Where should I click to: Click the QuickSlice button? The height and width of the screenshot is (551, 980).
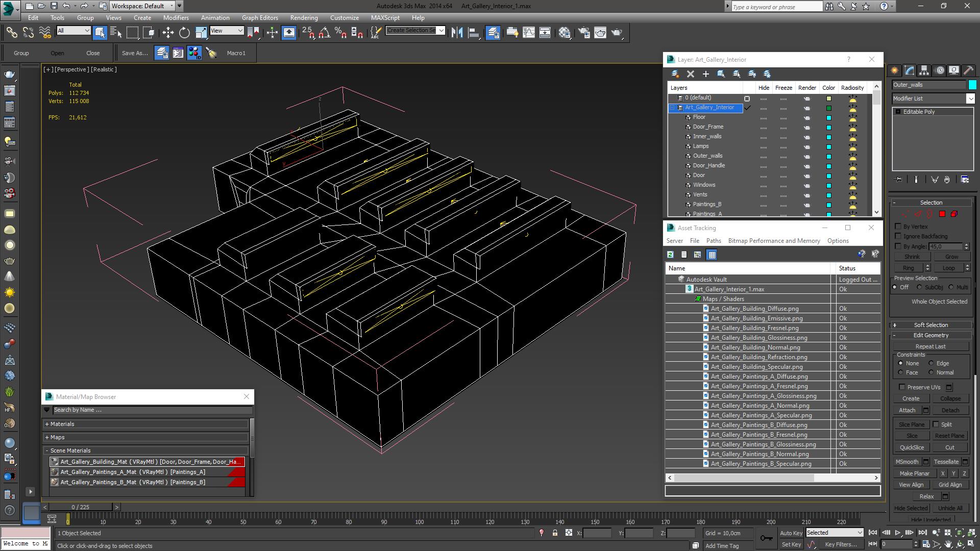(x=912, y=447)
